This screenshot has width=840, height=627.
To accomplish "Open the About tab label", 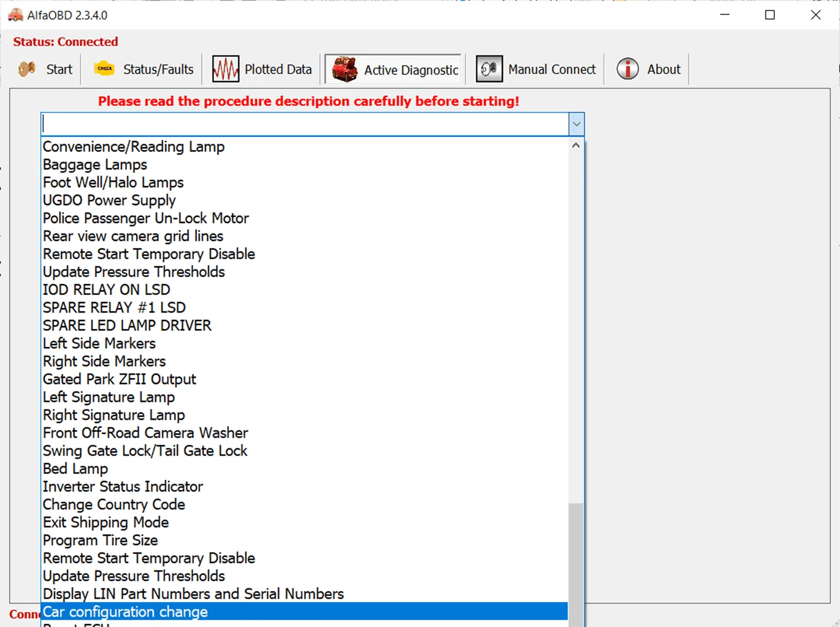I will [664, 70].
